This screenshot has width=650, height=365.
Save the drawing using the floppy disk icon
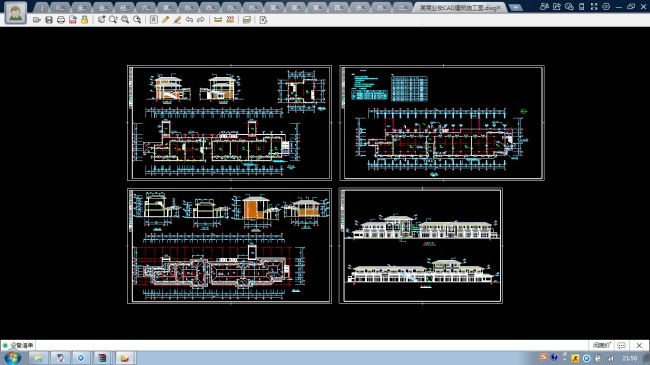[49, 20]
